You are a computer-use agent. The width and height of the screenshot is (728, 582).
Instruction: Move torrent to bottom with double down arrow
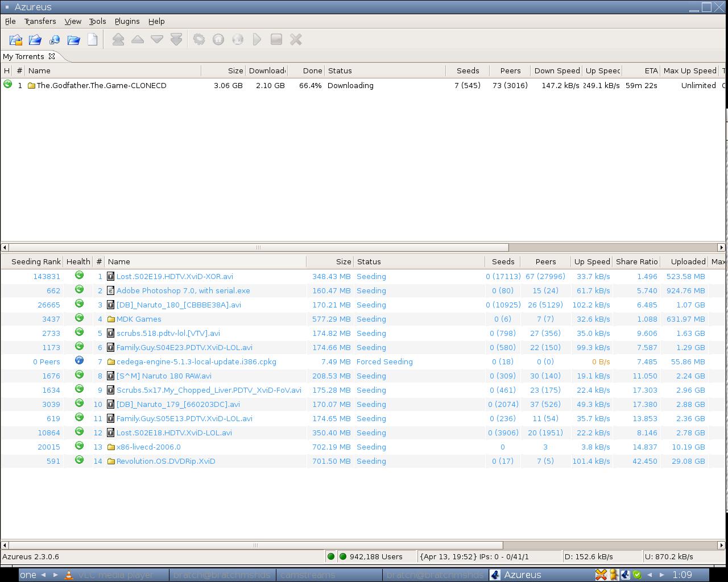click(176, 39)
